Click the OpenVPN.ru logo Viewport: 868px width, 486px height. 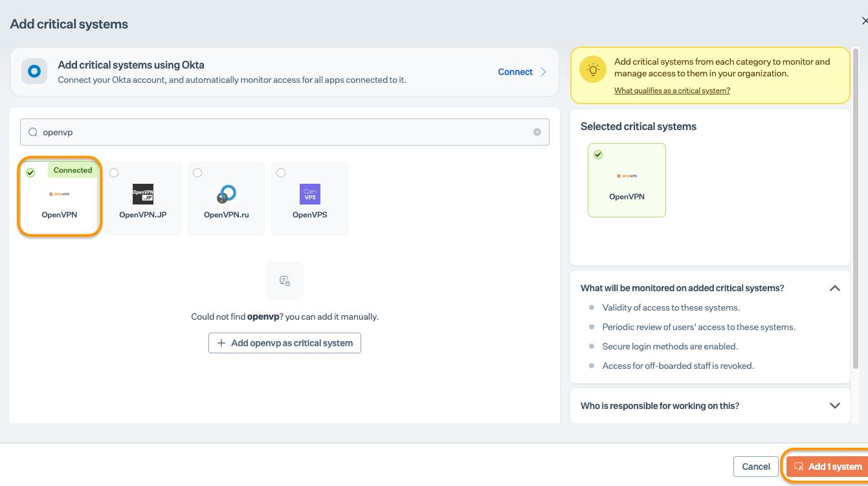click(x=227, y=194)
